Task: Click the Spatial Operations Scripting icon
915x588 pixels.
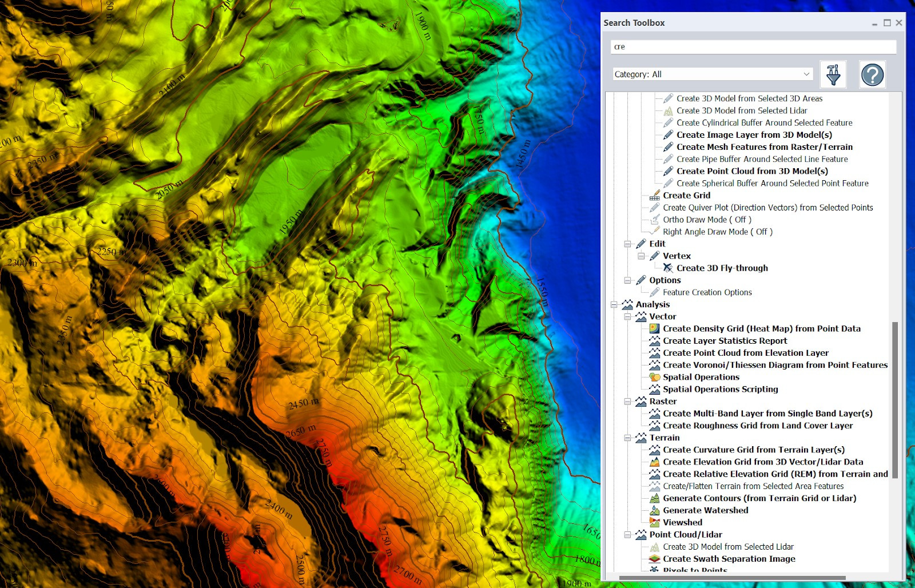Action: (x=654, y=390)
